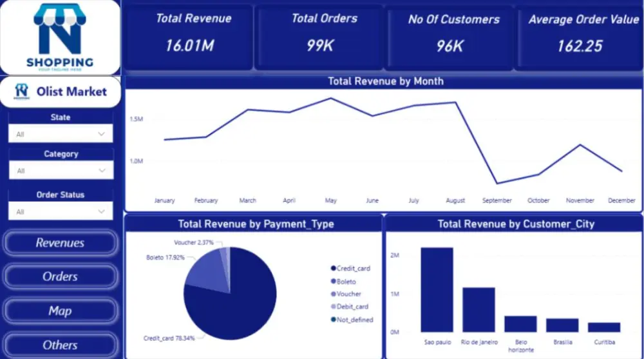Click the Order Status chevron arrow
Viewport: 644px width, 359px height.
coord(102,211)
